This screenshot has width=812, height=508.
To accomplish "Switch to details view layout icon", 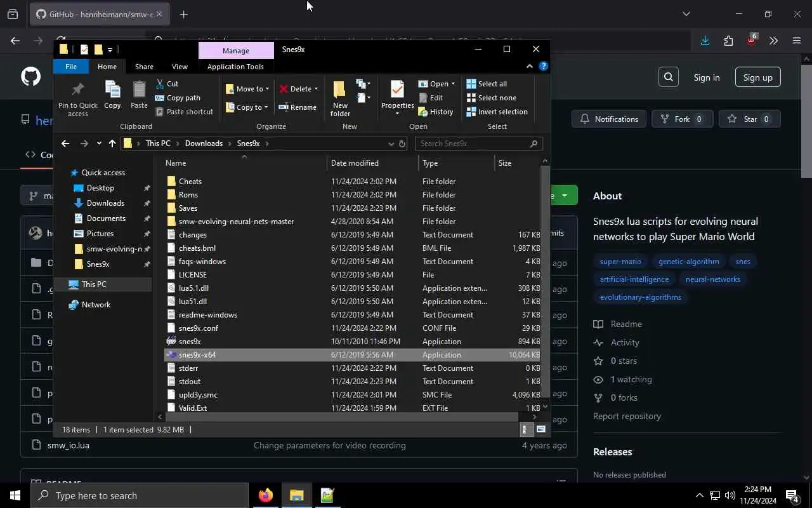I will [525, 430].
